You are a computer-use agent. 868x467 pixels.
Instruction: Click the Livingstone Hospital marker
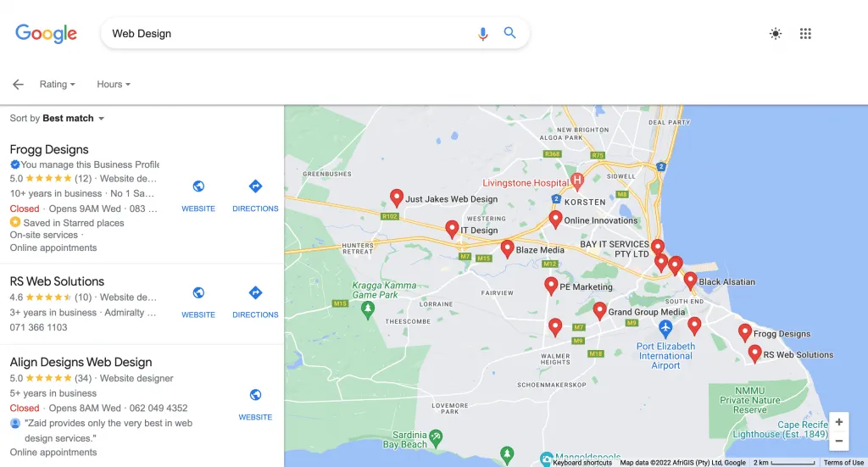click(577, 181)
